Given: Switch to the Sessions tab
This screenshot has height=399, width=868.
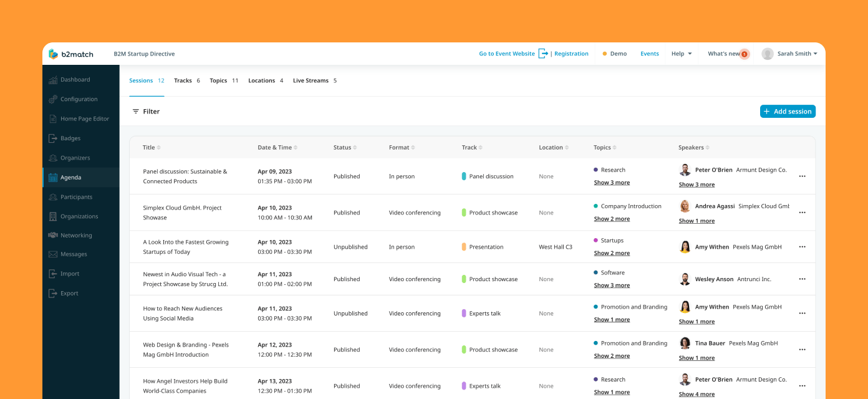Looking at the screenshot, I should point(147,80).
